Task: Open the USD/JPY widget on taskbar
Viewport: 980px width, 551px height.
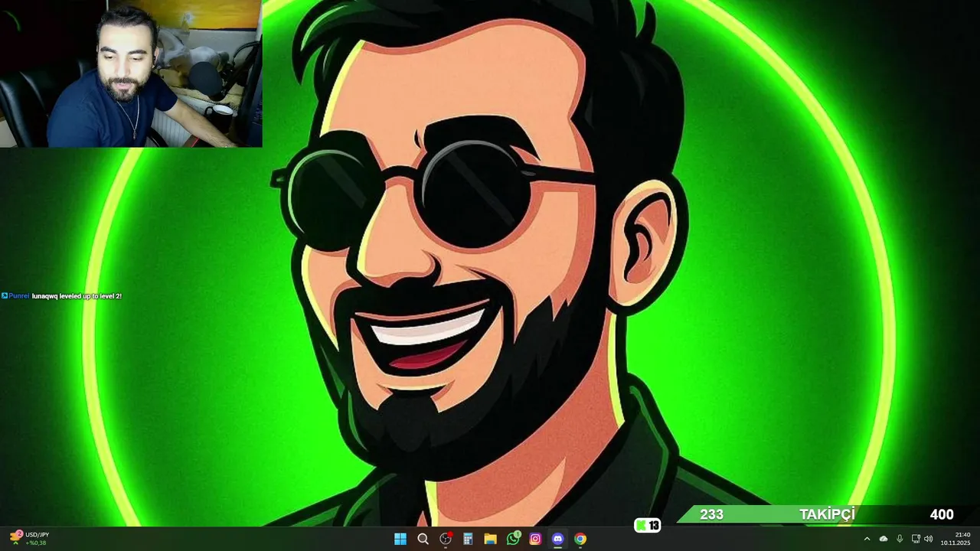Action: (x=28, y=539)
